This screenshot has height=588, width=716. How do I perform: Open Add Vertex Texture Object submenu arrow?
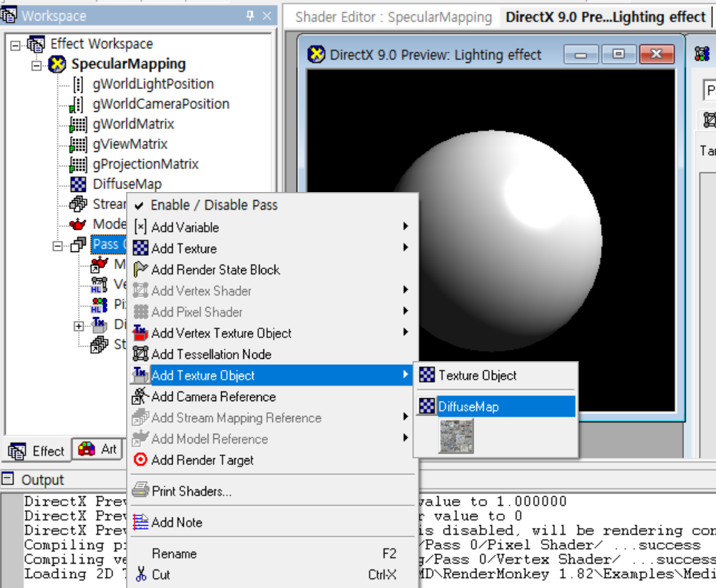[x=406, y=332]
